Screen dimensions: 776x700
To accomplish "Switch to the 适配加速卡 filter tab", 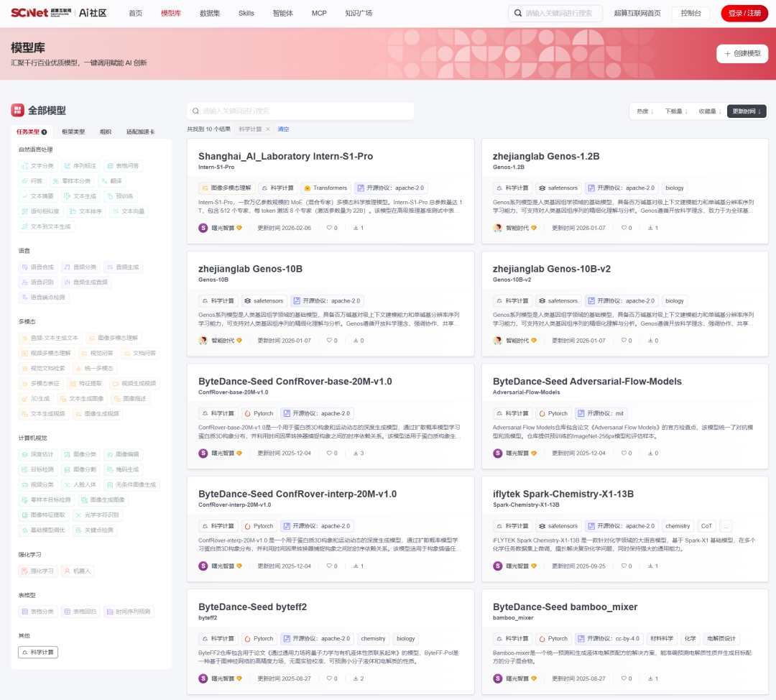I will pos(141,132).
